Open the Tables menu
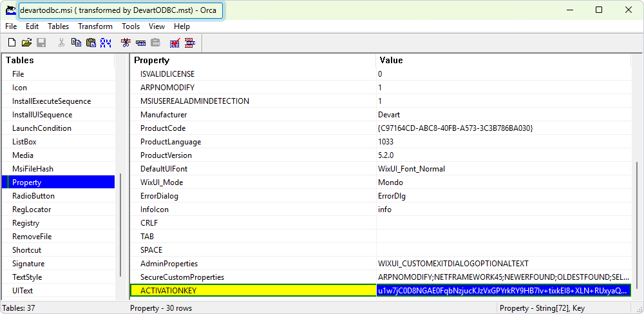This screenshot has width=644, height=314. tap(59, 26)
